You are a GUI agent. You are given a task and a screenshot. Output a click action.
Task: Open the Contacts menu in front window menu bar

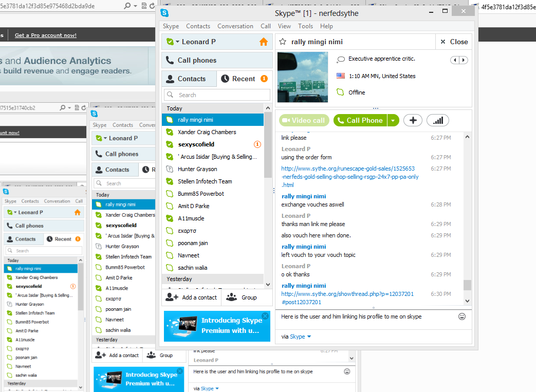point(198,26)
